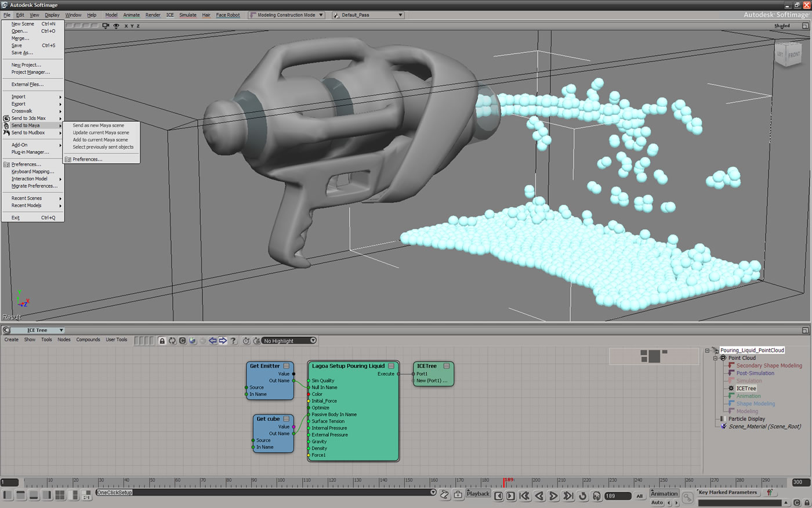Click the key icon next to the Animation button

pyautogui.click(x=688, y=499)
